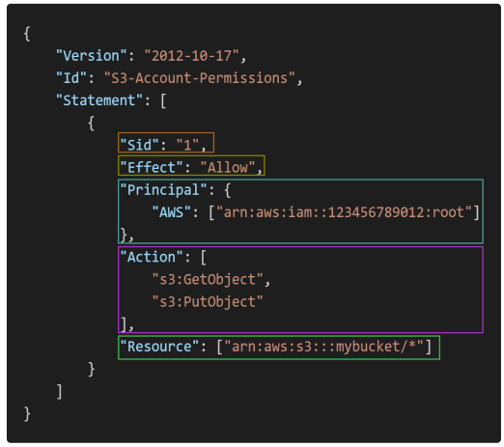Screen dimensions: 504x447
Task: Click the opening bracket after "Statement"
Action: click(163, 100)
